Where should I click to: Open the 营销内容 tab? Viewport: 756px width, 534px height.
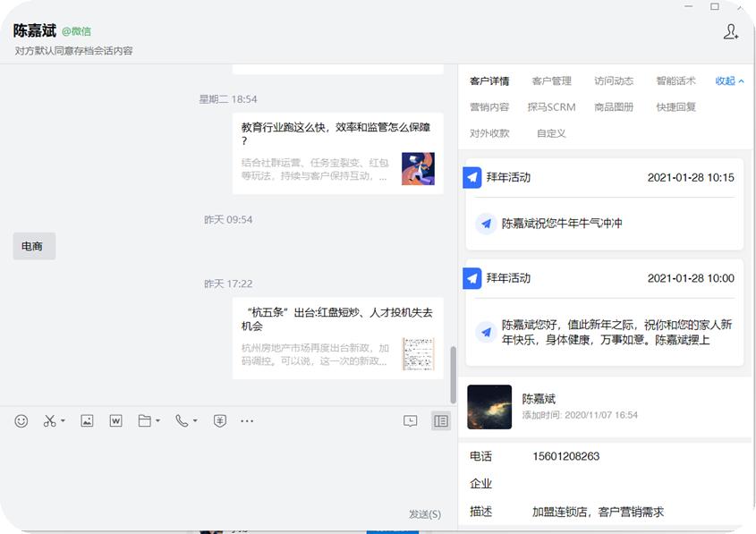489,107
